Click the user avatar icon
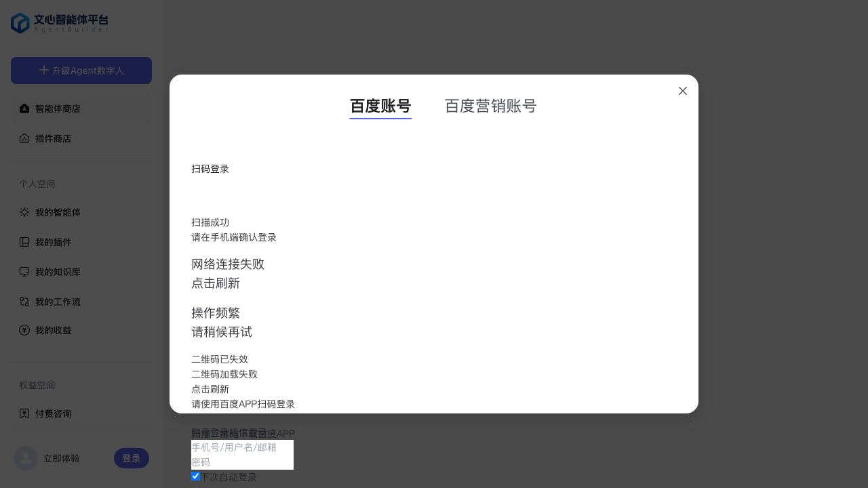868x488 pixels. coord(26,458)
